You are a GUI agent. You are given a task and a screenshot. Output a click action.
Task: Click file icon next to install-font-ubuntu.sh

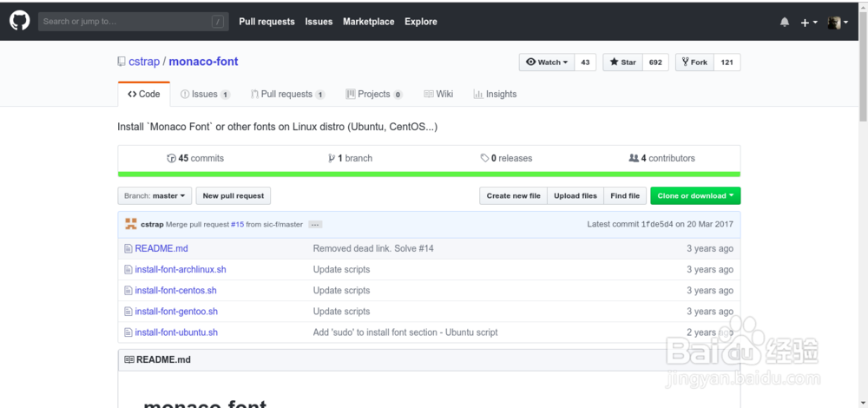click(128, 332)
